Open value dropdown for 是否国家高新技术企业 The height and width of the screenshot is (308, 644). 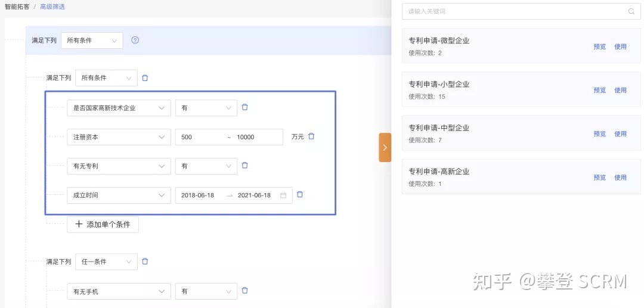tap(206, 108)
